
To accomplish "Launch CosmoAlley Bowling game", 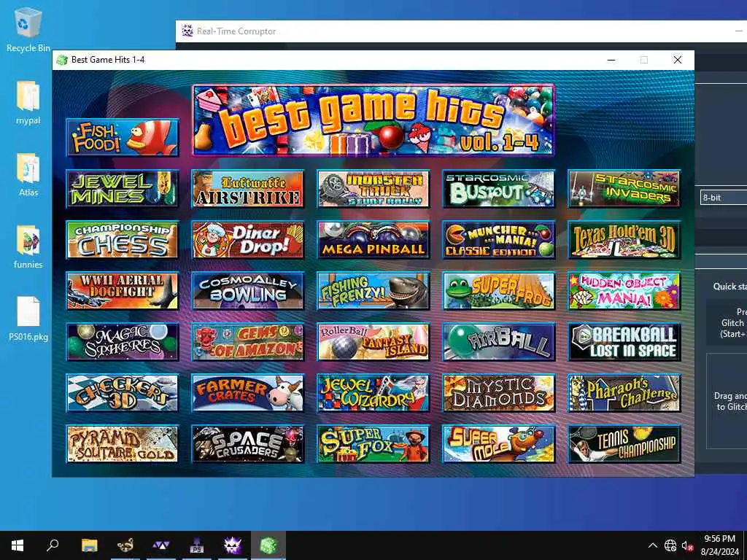I will (248, 291).
